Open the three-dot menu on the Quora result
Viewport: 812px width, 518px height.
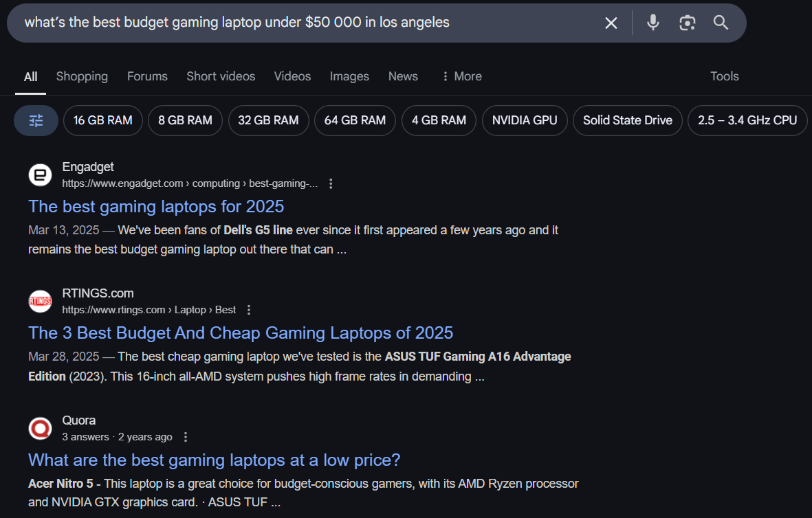pos(185,436)
